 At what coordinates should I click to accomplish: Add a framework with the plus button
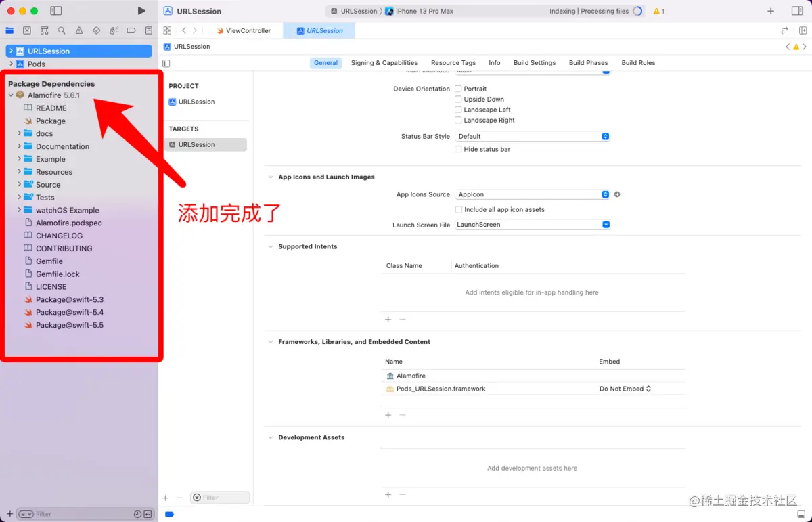(388, 415)
